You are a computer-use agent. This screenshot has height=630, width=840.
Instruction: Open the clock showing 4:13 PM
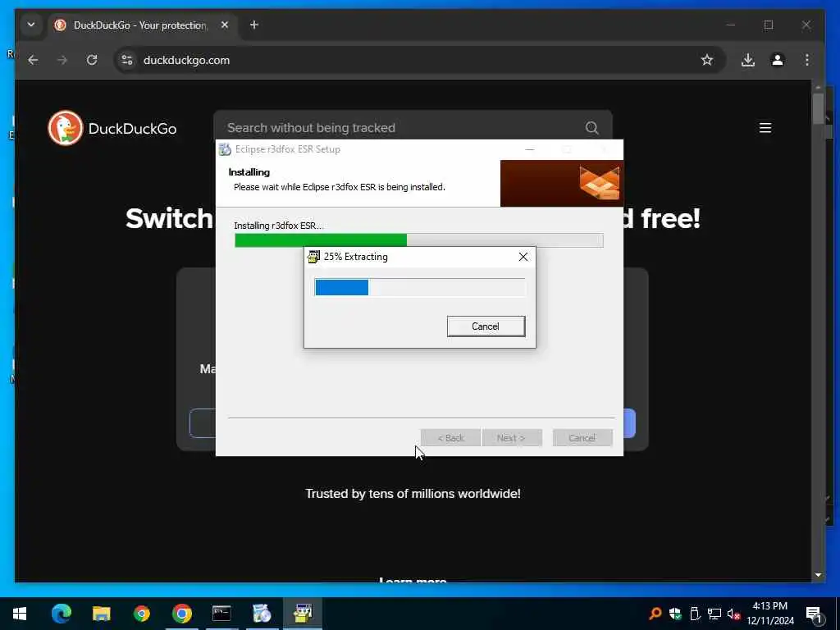(770, 614)
